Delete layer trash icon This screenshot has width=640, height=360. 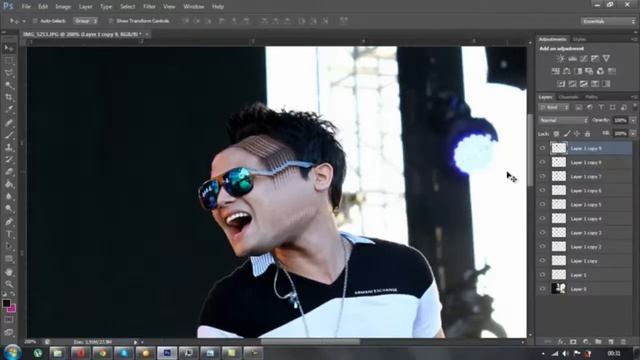pyautogui.click(x=623, y=342)
